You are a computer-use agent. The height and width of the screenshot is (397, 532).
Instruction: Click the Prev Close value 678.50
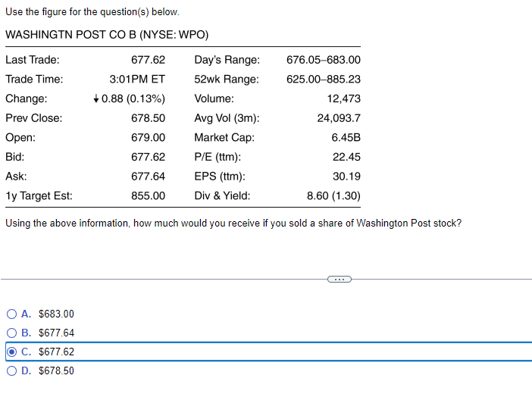[148, 118]
